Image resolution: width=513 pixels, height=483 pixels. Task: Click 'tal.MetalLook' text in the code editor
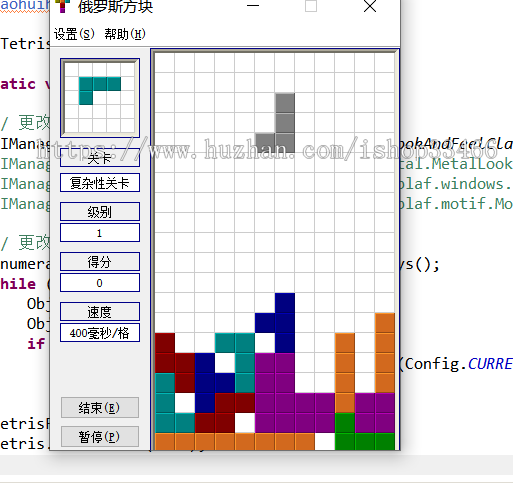(456, 164)
